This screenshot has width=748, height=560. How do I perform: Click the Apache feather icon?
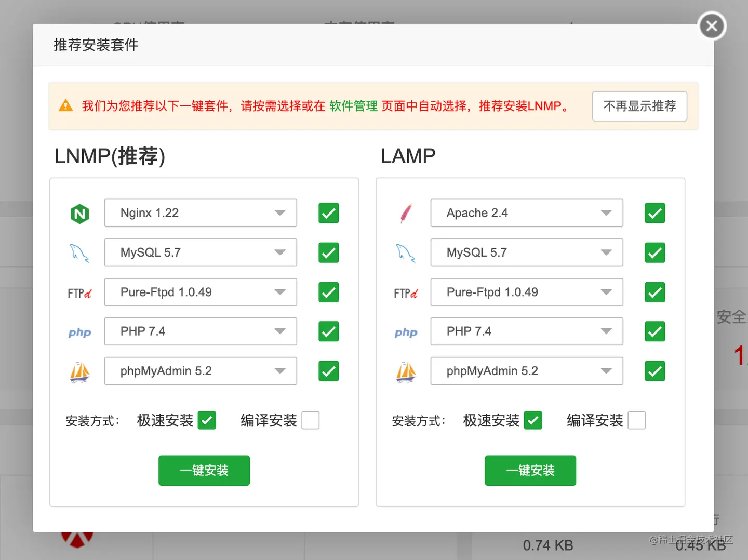pyautogui.click(x=406, y=213)
